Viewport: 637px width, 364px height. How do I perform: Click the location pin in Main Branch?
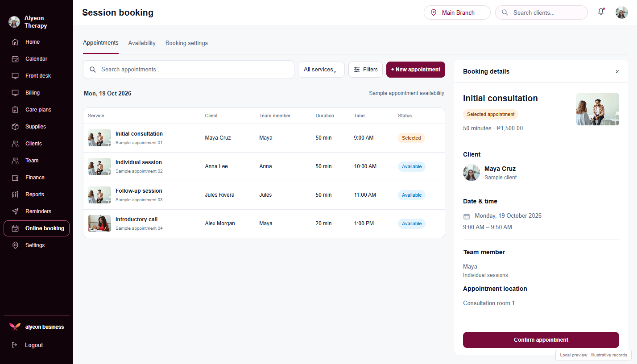pos(434,12)
